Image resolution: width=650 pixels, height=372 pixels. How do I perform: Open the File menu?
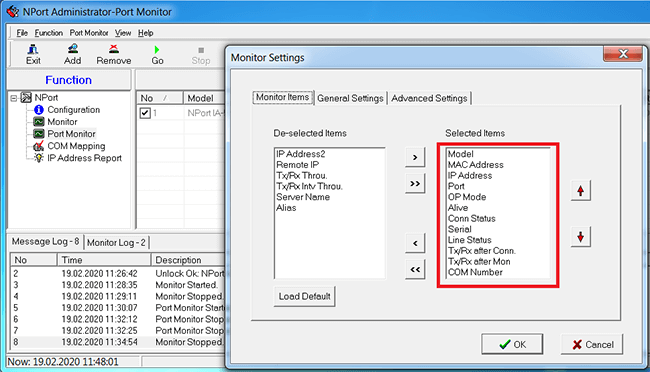pyautogui.click(x=22, y=33)
